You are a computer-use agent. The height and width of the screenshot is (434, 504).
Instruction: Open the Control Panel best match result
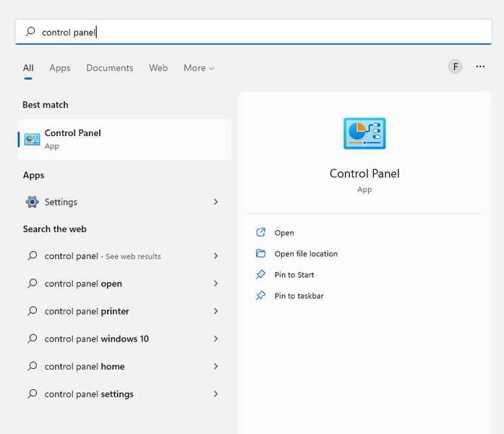[124, 139]
